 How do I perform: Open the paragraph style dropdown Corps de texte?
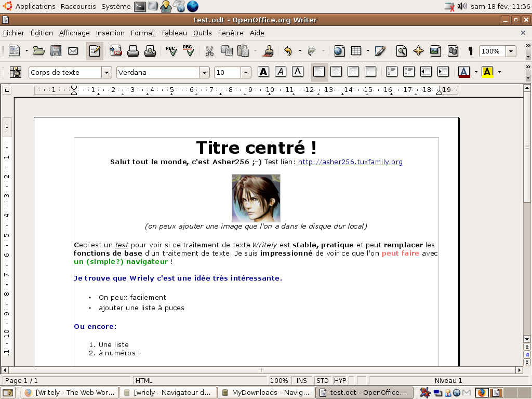[x=107, y=72]
